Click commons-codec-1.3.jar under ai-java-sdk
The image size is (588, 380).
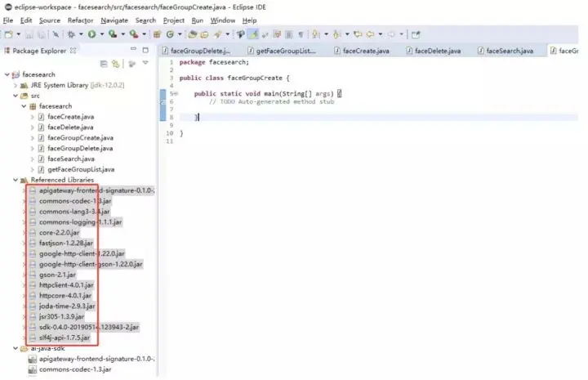(75, 369)
